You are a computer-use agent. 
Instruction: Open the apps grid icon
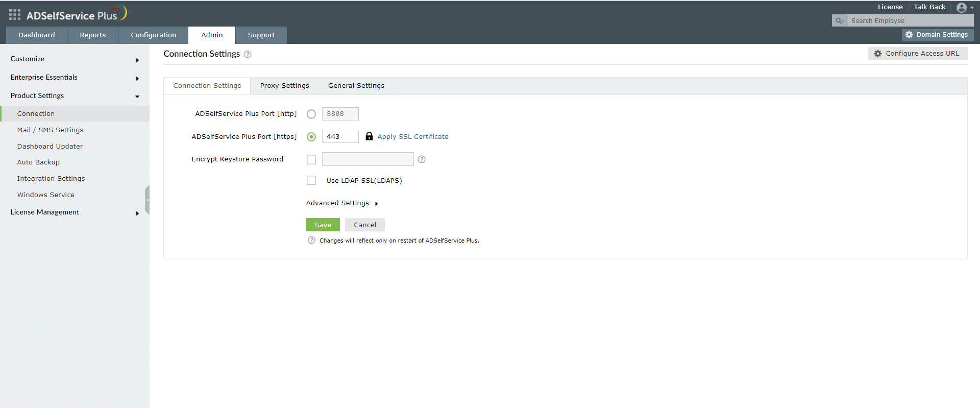click(x=15, y=15)
